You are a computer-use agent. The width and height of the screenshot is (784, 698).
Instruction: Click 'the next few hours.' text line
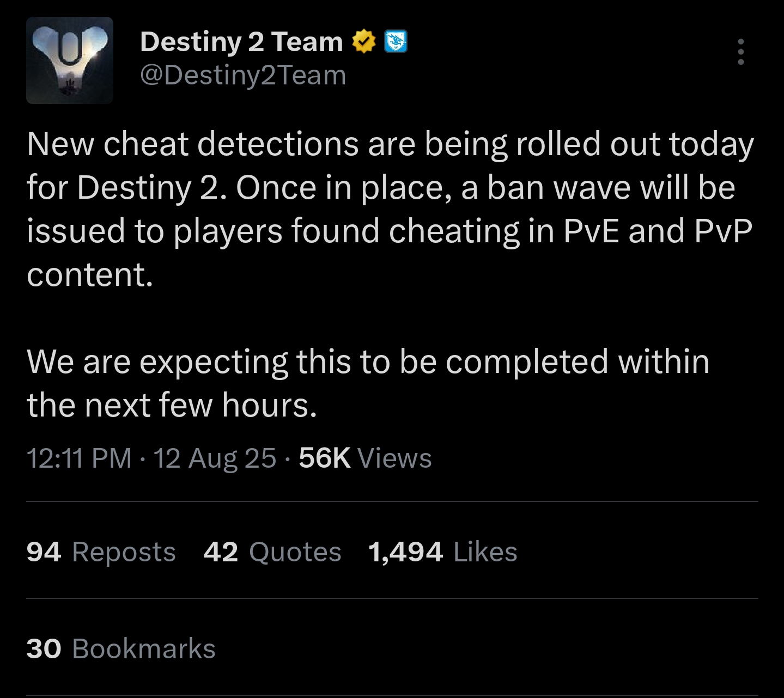tap(172, 406)
